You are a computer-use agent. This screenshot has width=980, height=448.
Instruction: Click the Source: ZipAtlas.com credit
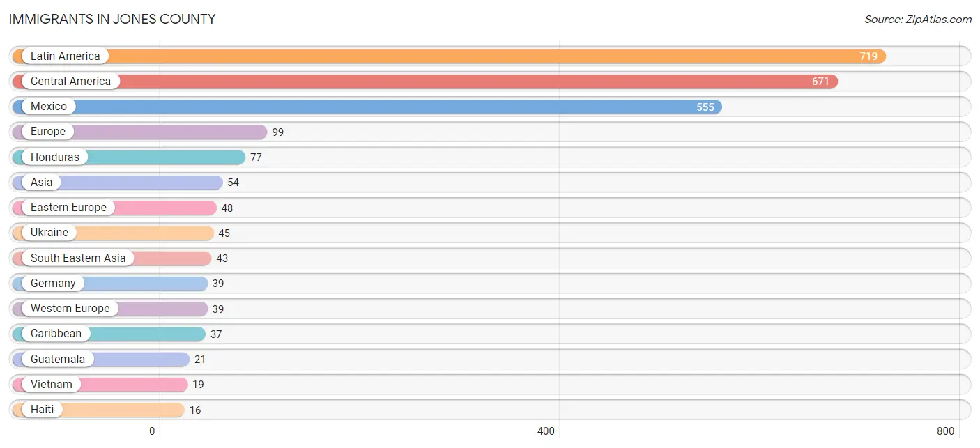[918, 20]
